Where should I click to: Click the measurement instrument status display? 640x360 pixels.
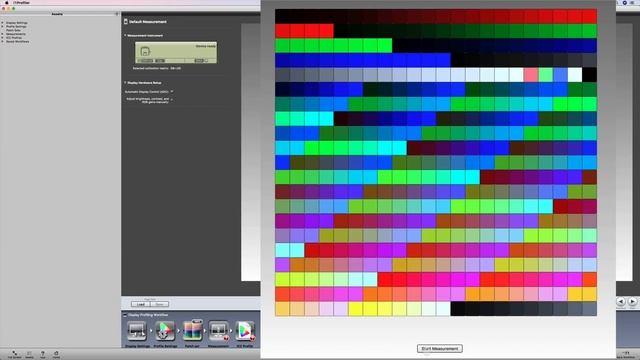pos(176,52)
